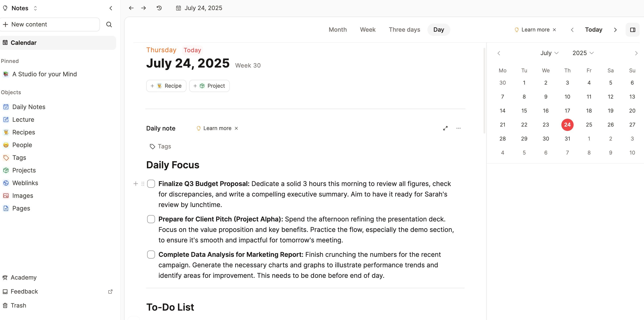Open Trash from the sidebar
This screenshot has width=644, height=320.
click(18, 305)
